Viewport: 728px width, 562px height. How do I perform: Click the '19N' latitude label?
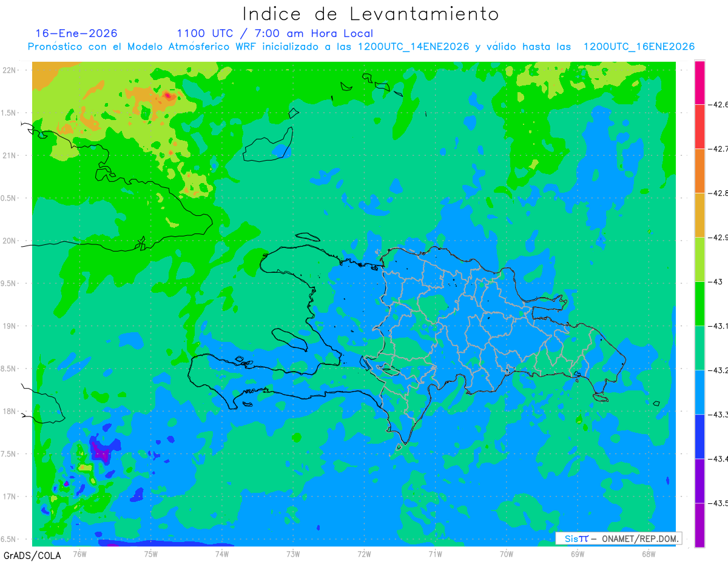point(10,326)
